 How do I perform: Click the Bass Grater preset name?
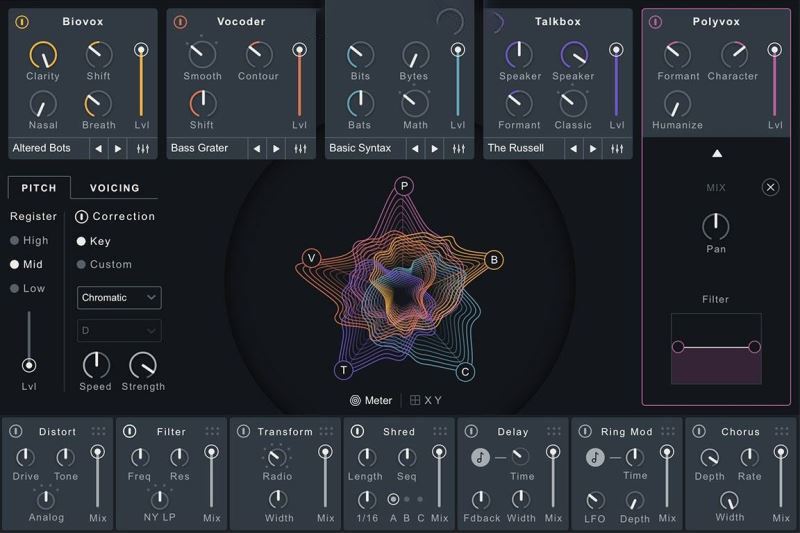(x=199, y=148)
